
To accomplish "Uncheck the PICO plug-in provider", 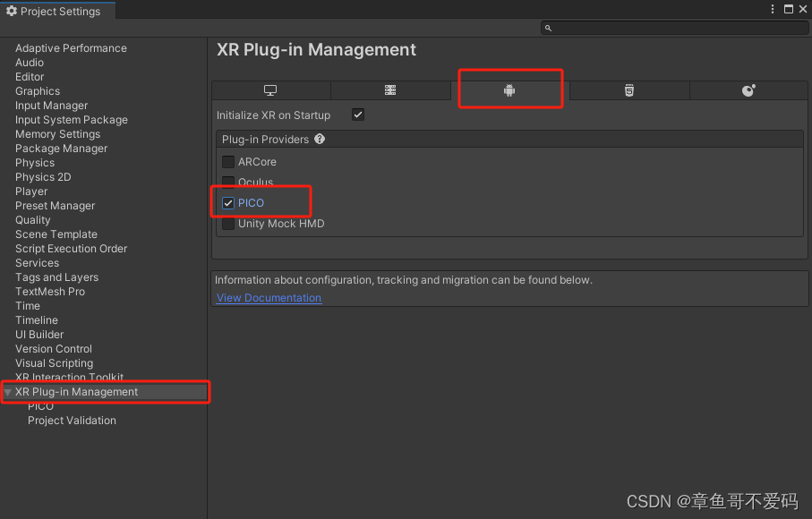I will 228,203.
